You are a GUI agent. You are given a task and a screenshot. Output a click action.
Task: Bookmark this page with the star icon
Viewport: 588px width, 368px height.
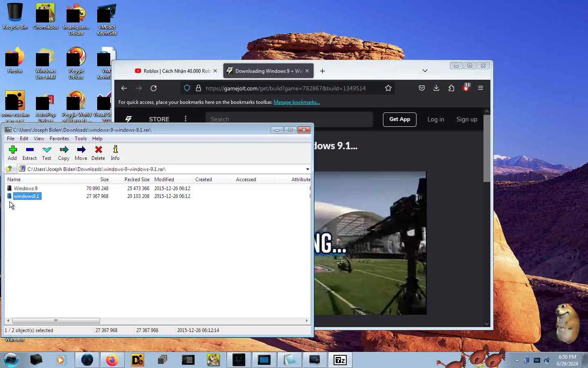[388, 88]
